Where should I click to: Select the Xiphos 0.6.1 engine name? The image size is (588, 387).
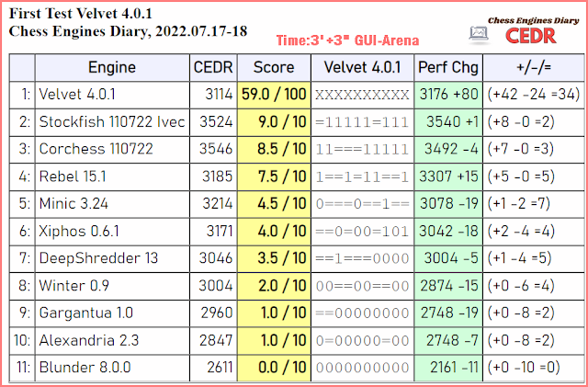(79, 232)
